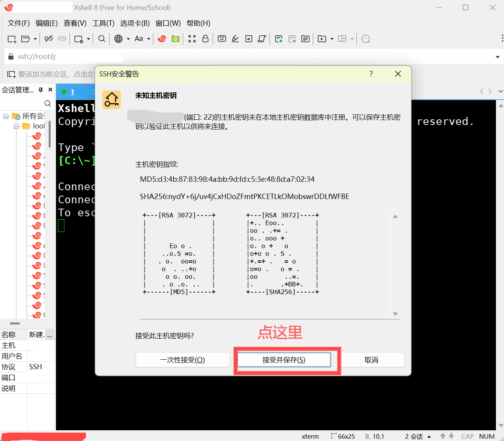Click the lock screen padlock icon

(x=205, y=39)
